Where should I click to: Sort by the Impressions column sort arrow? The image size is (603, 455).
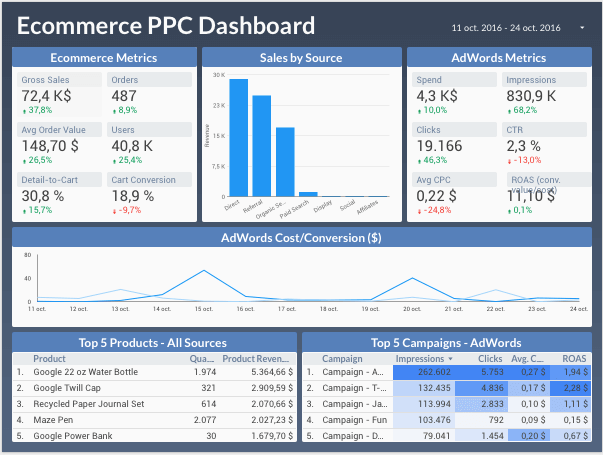450,359
